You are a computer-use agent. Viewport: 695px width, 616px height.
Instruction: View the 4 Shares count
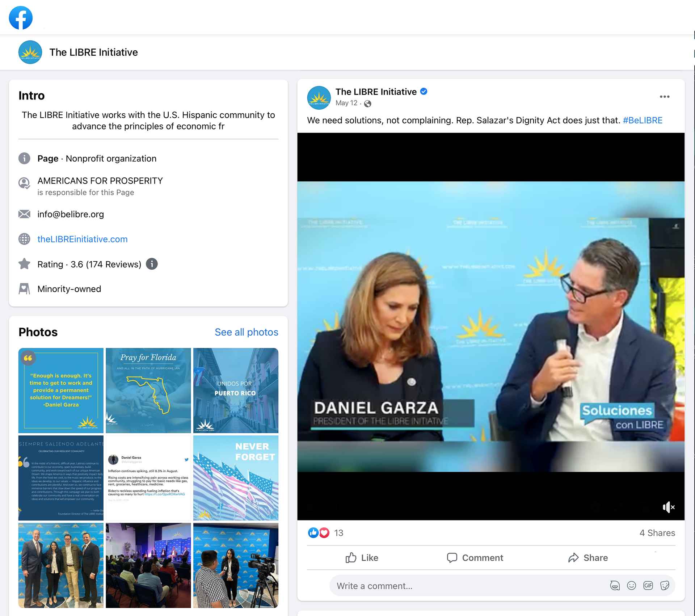[657, 533]
